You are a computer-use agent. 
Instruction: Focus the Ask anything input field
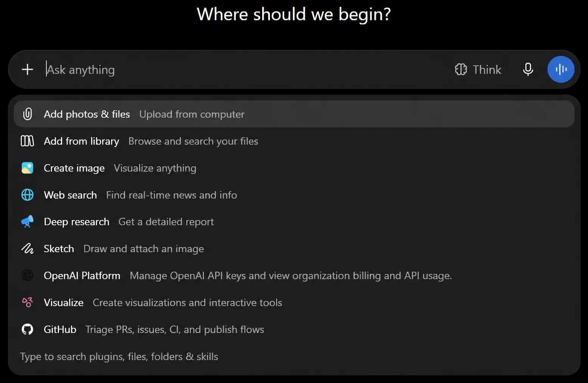pos(246,70)
